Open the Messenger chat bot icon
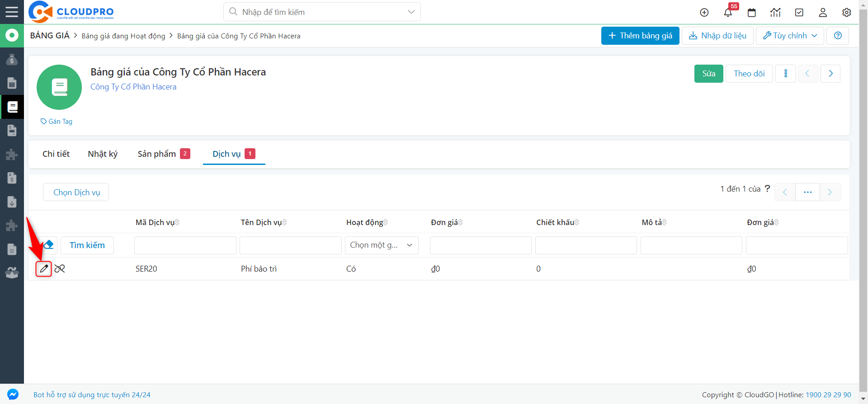 pyautogui.click(x=13, y=395)
